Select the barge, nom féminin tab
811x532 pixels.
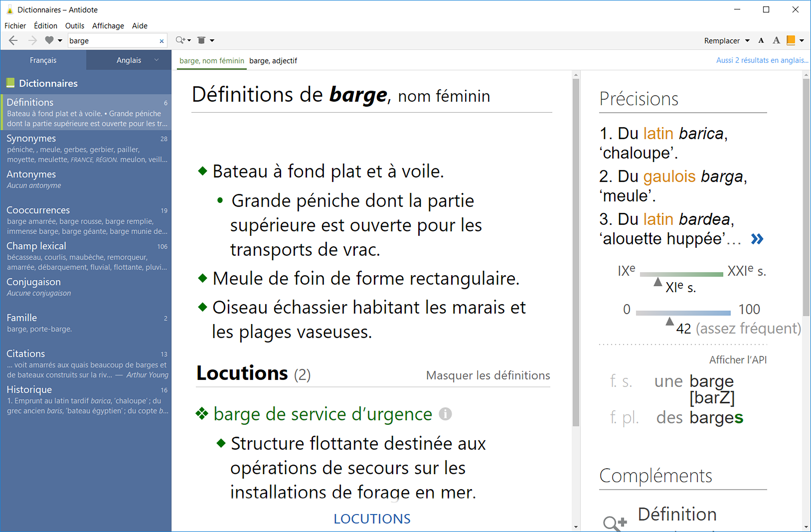coord(212,61)
